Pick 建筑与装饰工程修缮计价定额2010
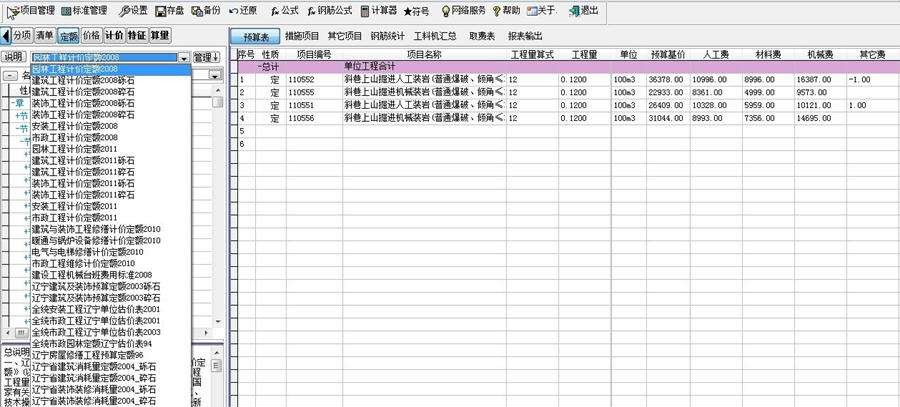Viewport: 900px width, 407px height. point(96,229)
